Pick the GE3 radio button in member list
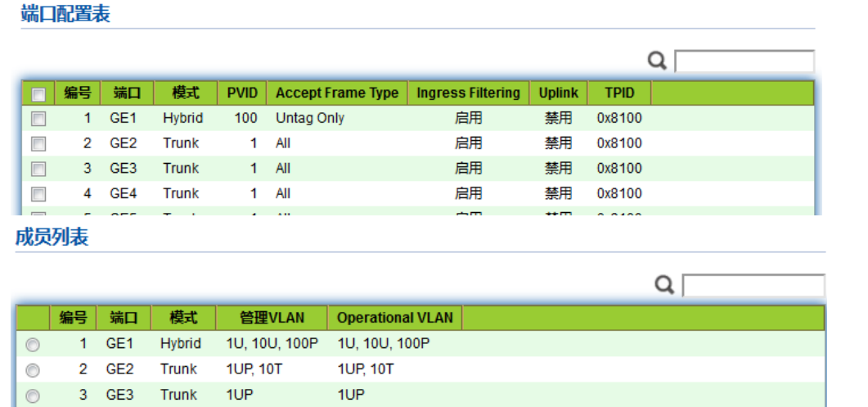This screenshot has height=407, width=868. 33,396
